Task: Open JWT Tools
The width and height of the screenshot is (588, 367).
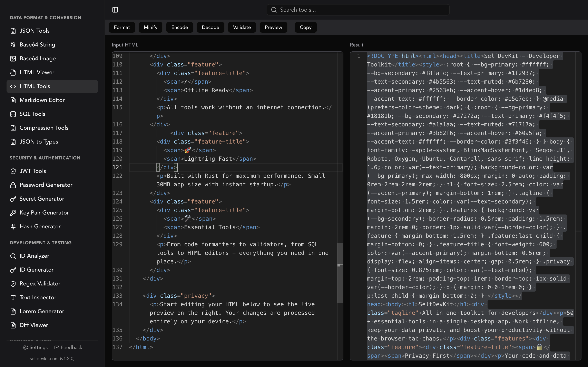Action: point(32,171)
